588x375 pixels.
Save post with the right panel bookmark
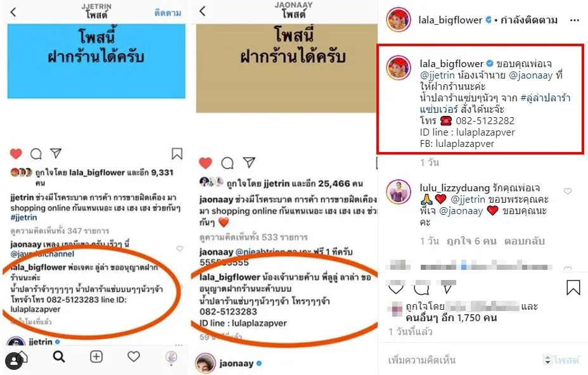coord(573,288)
